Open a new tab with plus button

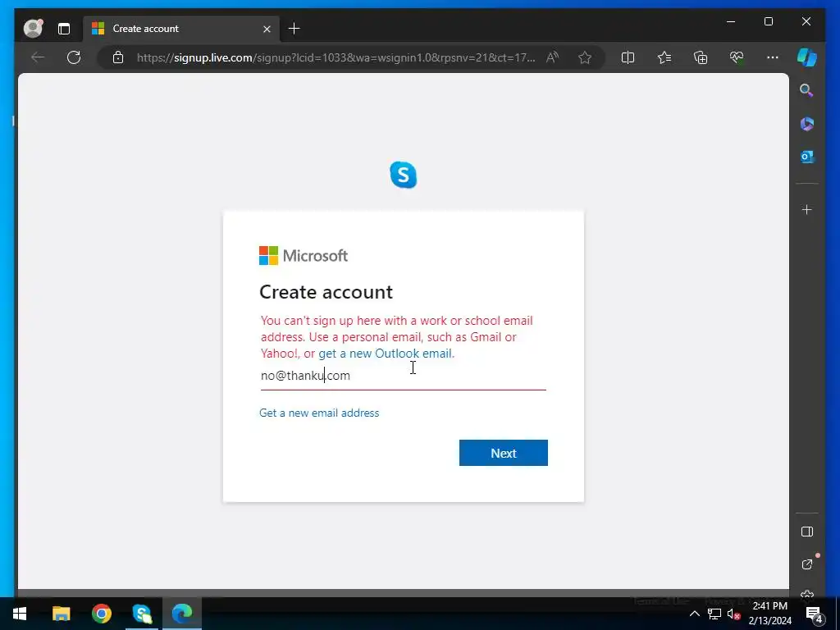click(294, 29)
